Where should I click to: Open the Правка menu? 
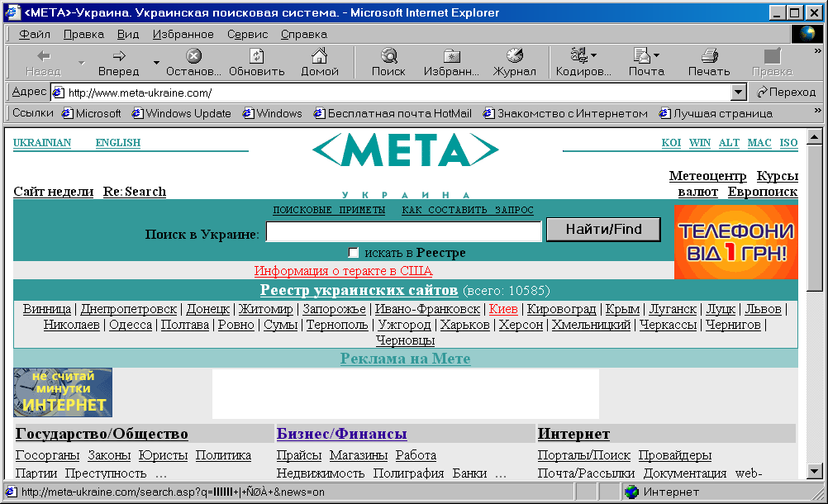(83, 35)
